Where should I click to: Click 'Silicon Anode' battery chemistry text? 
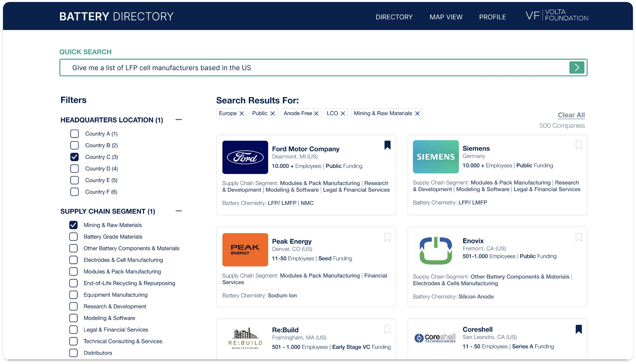(x=476, y=297)
